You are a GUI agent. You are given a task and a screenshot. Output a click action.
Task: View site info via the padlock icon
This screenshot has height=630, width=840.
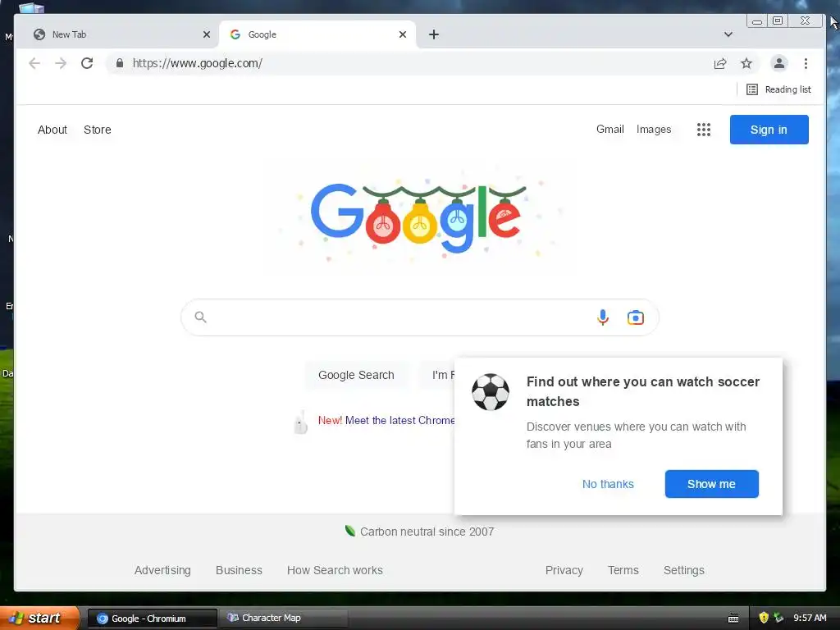pos(120,63)
